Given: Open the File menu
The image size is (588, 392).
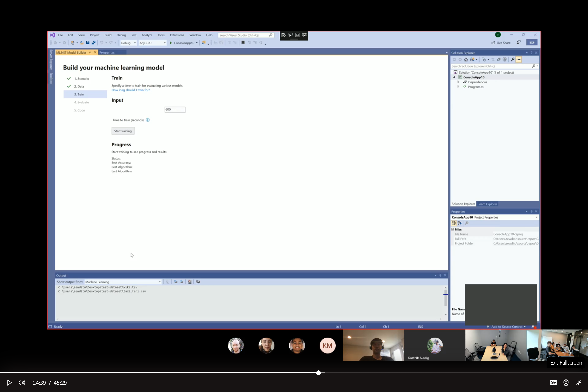Looking at the screenshot, I should (x=61, y=35).
